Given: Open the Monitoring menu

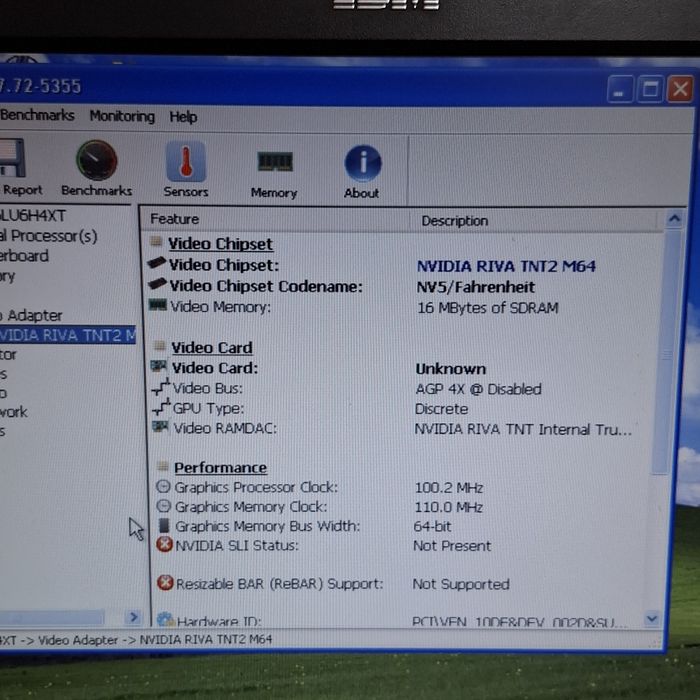Looking at the screenshot, I should pos(122,117).
